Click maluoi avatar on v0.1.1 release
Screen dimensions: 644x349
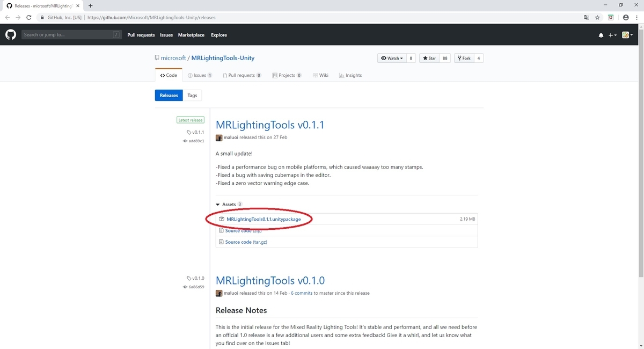click(219, 138)
